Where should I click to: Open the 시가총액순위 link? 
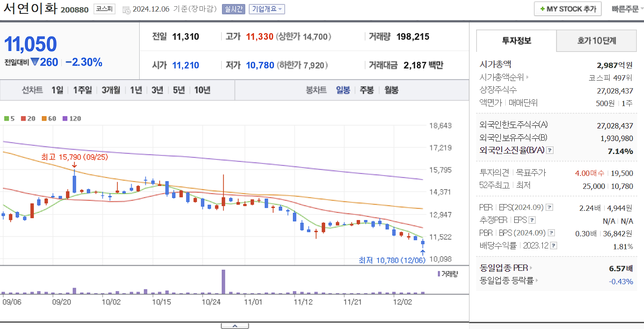pos(501,77)
